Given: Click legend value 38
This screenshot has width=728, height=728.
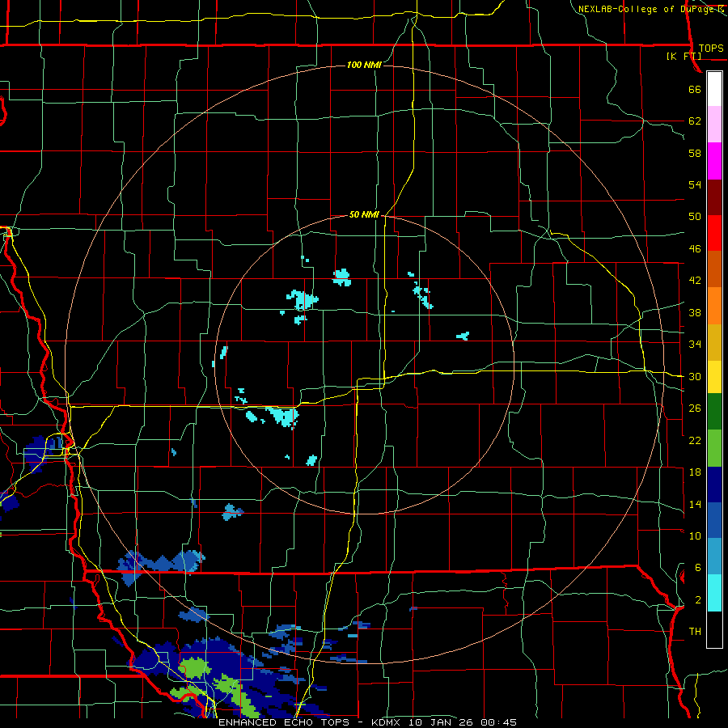Looking at the screenshot, I should coord(695,312).
